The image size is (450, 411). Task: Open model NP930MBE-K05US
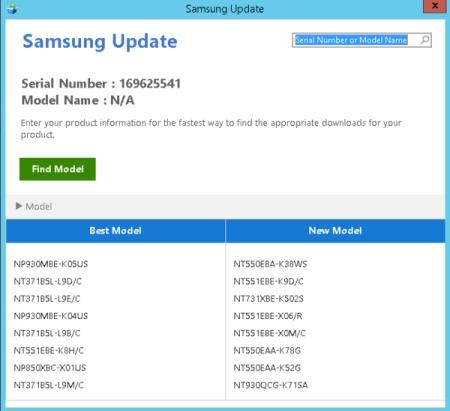pyautogui.click(x=51, y=264)
